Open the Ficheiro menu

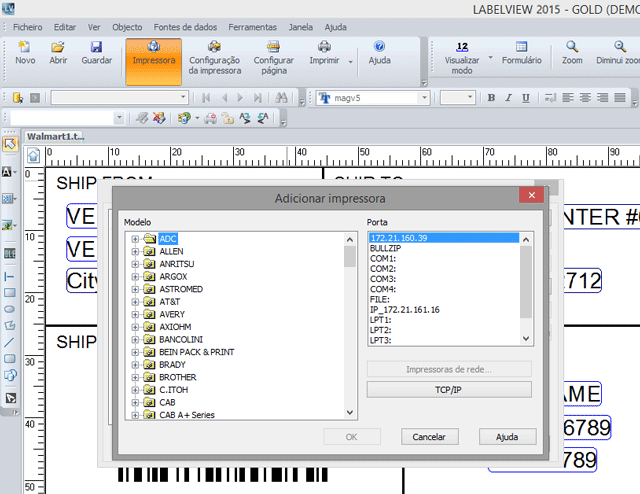click(27, 27)
